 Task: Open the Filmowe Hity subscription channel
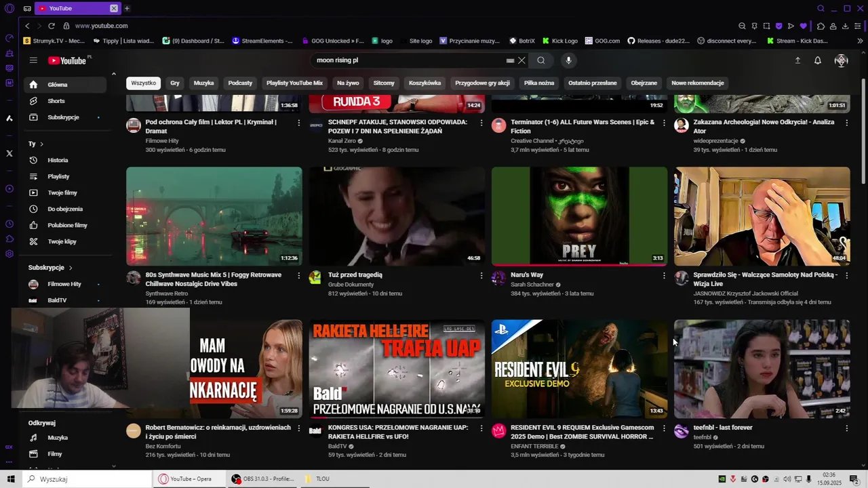[x=66, y=284]
